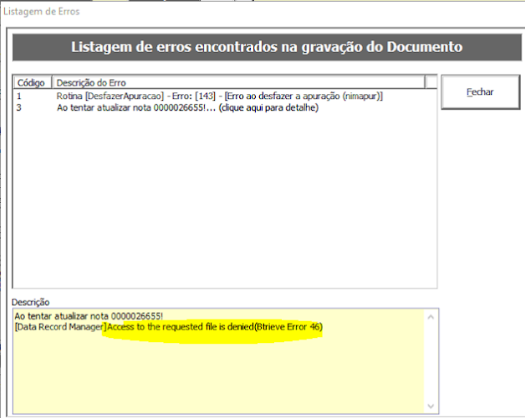Open details via 'clique aqui para detalhe'
Image resolution: width=525 pixels, height=418 pixels.
(x=269, y=108)
